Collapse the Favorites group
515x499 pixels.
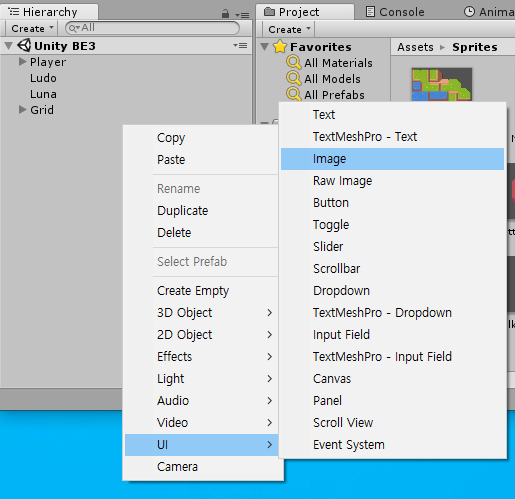265,47
